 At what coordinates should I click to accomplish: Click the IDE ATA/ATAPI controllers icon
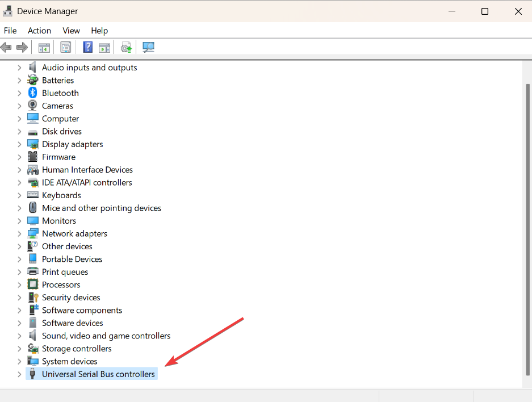point(32,182)
